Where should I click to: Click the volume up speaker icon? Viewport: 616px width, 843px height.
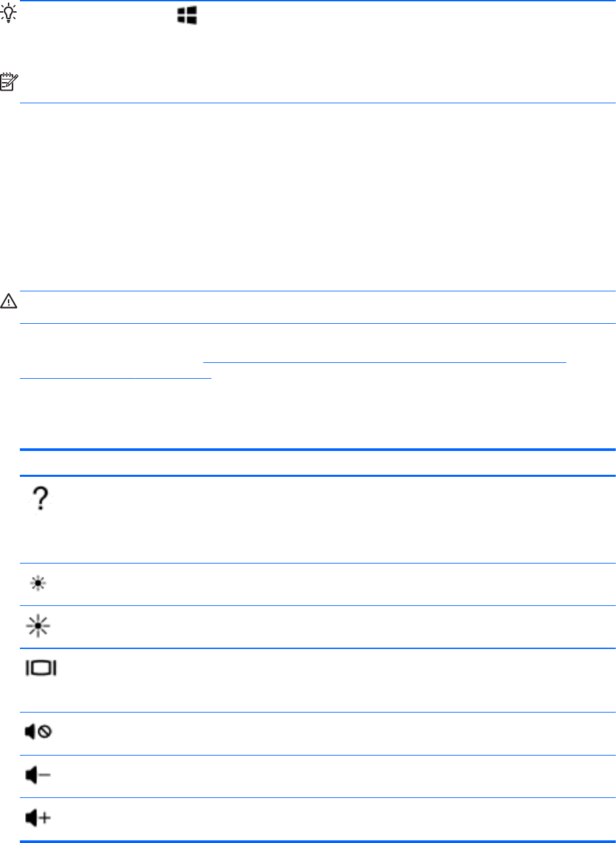click(40, 818)
